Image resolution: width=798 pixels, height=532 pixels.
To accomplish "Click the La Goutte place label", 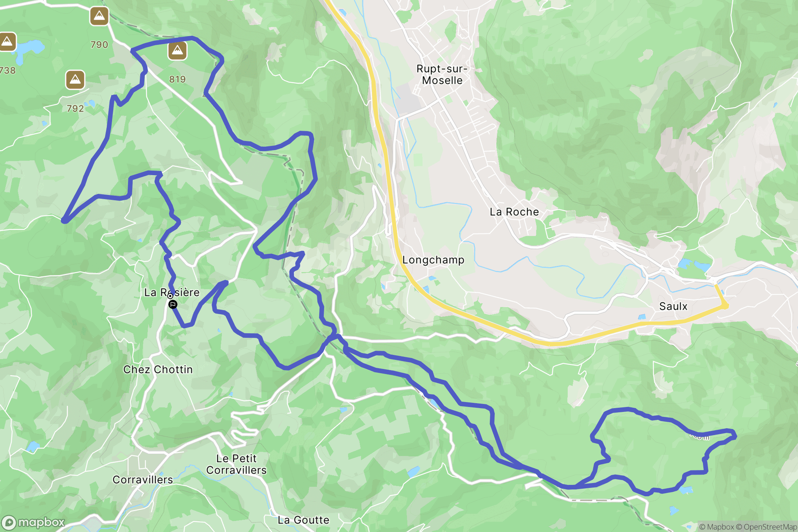I will (304, 520).
